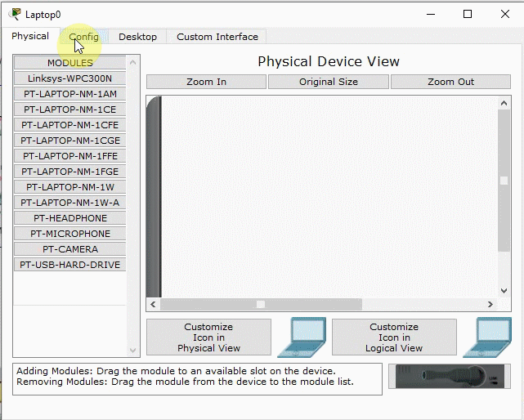Select the PT-CAMERA module
Screen dimensions: 524x420
(69, 249)
